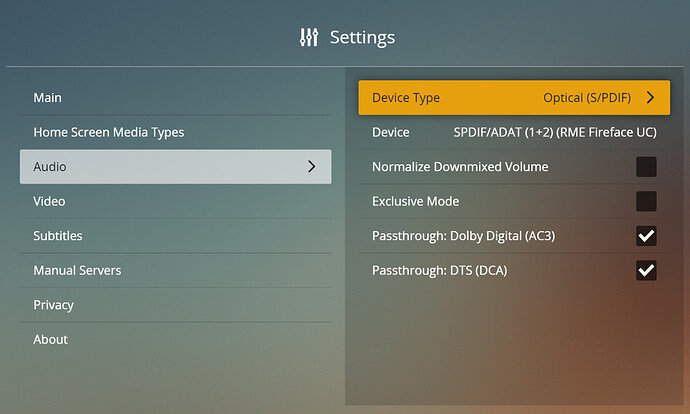This screenshot has height=414, width=690.
Task: Go to Video settings
Action: click(x=49, y=201)
